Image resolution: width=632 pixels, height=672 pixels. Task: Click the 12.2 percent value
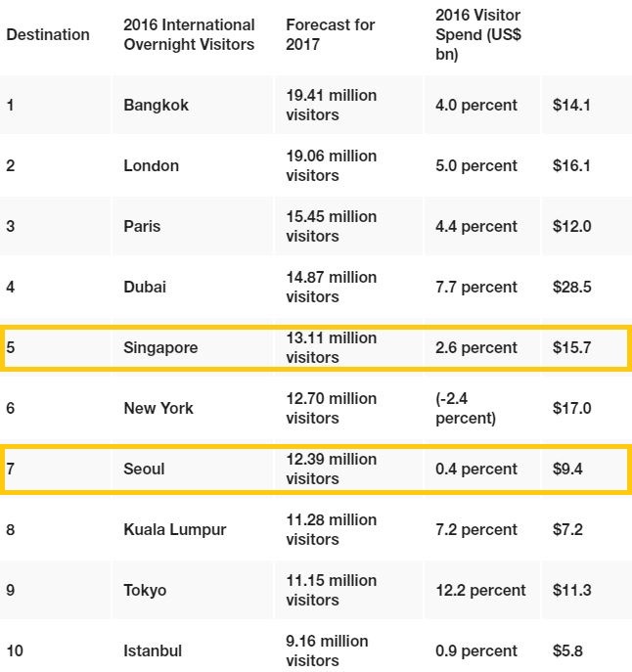(x=480, y=590)
